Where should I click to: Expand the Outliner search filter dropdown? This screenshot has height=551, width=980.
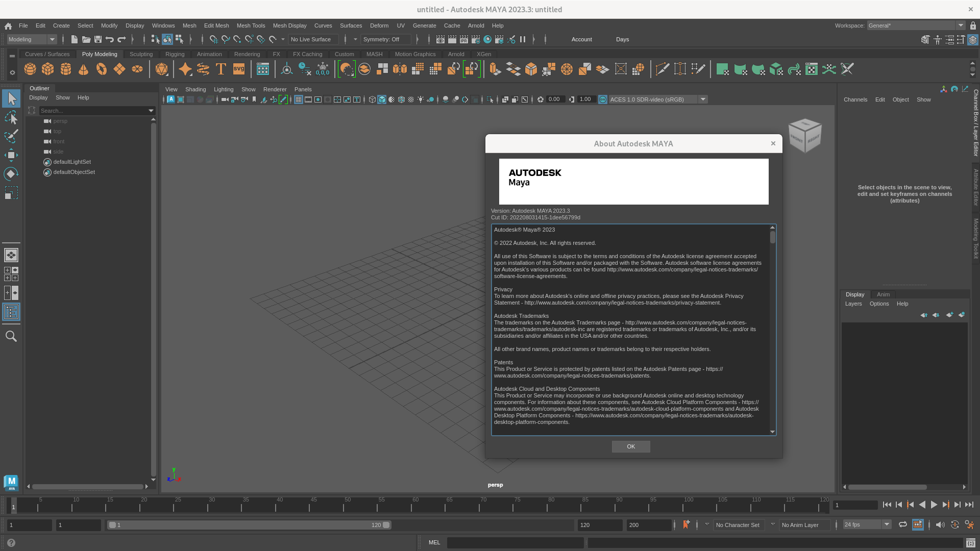[x=151, y=111]
